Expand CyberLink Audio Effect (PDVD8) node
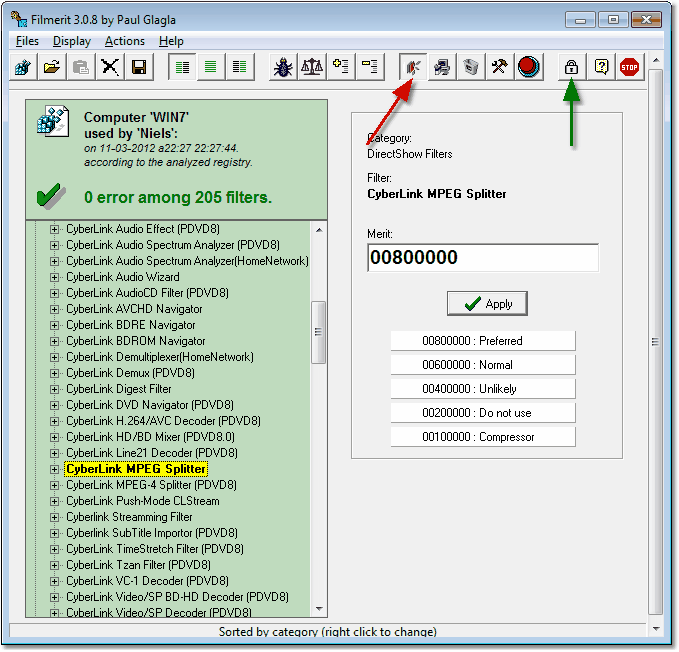 [54, 229]
